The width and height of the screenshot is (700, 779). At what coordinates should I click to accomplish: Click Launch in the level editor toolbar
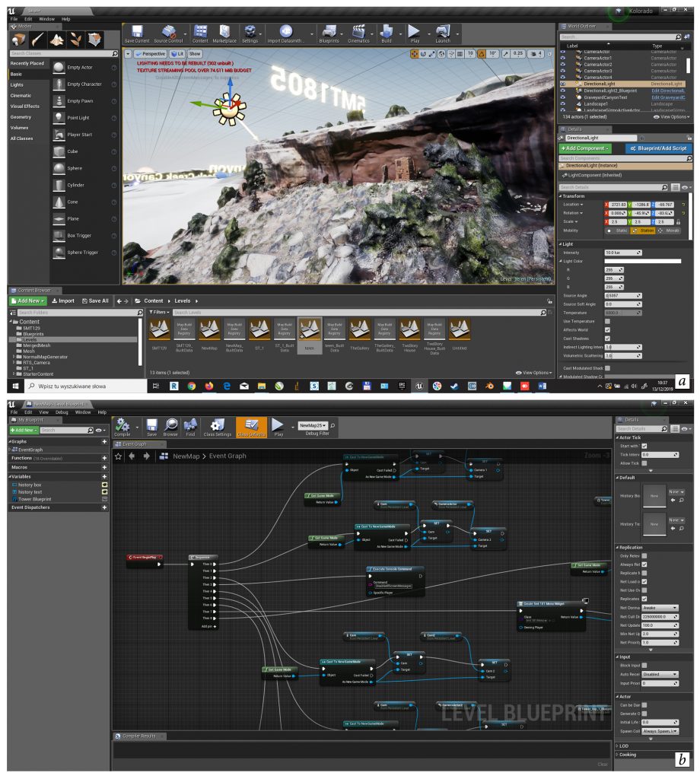pos(443,33)
